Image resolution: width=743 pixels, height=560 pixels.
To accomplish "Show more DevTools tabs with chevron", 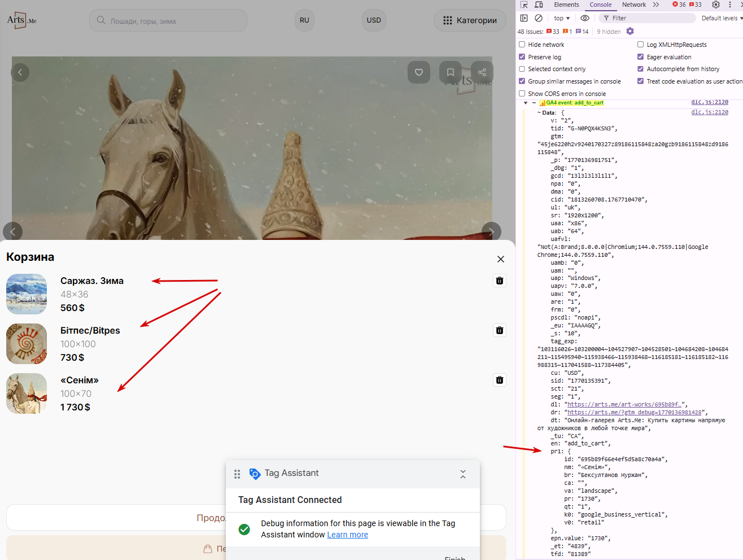I will point(656,5).
